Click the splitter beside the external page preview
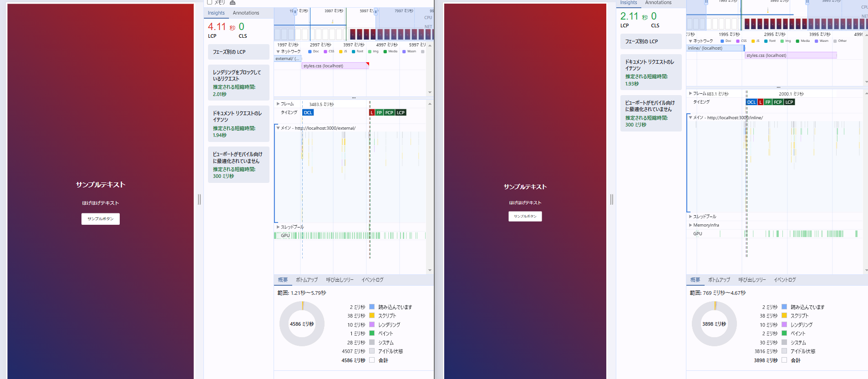Viewport: 868px width, 379px height. coord(199,199)
